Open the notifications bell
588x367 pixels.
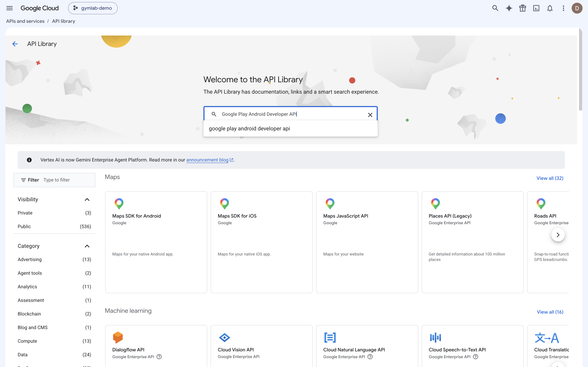[550, 8]
